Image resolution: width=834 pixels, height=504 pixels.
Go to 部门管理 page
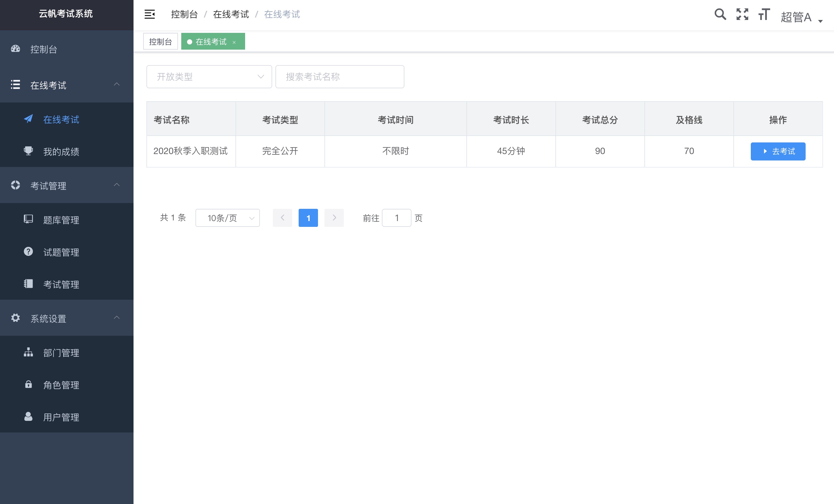pos(61,353)
